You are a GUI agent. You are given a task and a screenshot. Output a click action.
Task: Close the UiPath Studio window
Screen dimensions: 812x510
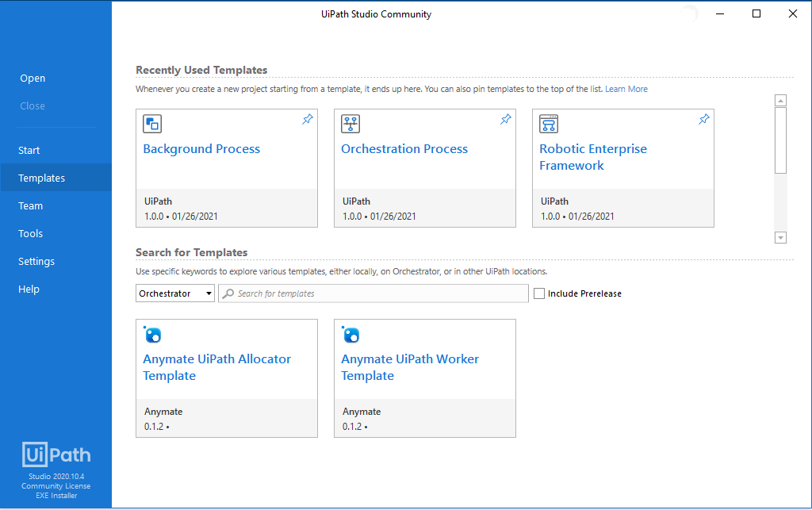coord(793,14)
